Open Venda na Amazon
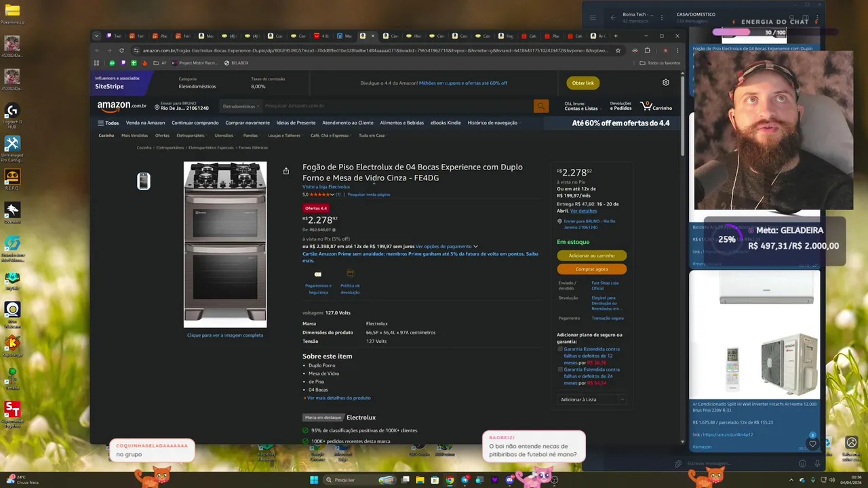 point(145,123)
